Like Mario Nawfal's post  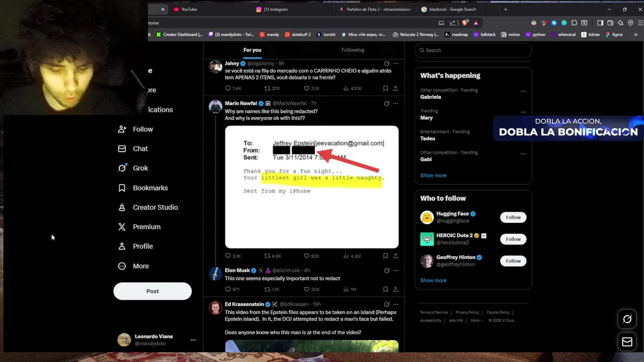tap(311, 256)
